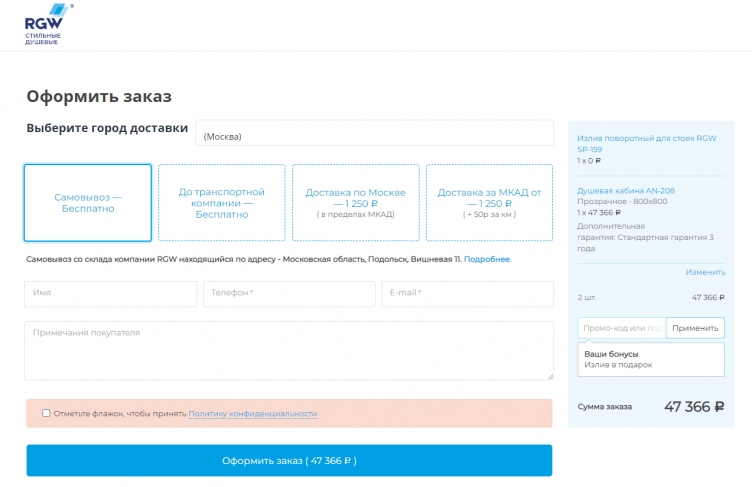Click the Сумма заказа label
The image size is (752, 487).
coord(604,407)
